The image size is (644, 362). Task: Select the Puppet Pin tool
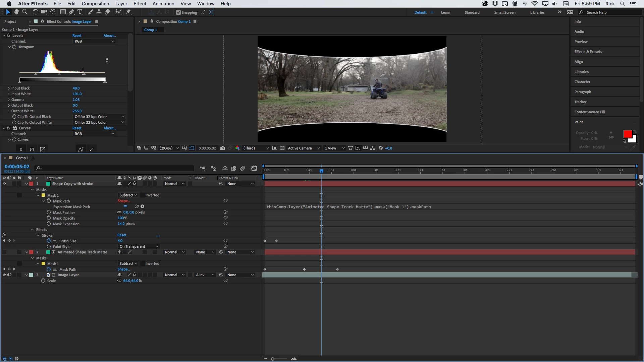pos(128,12)
